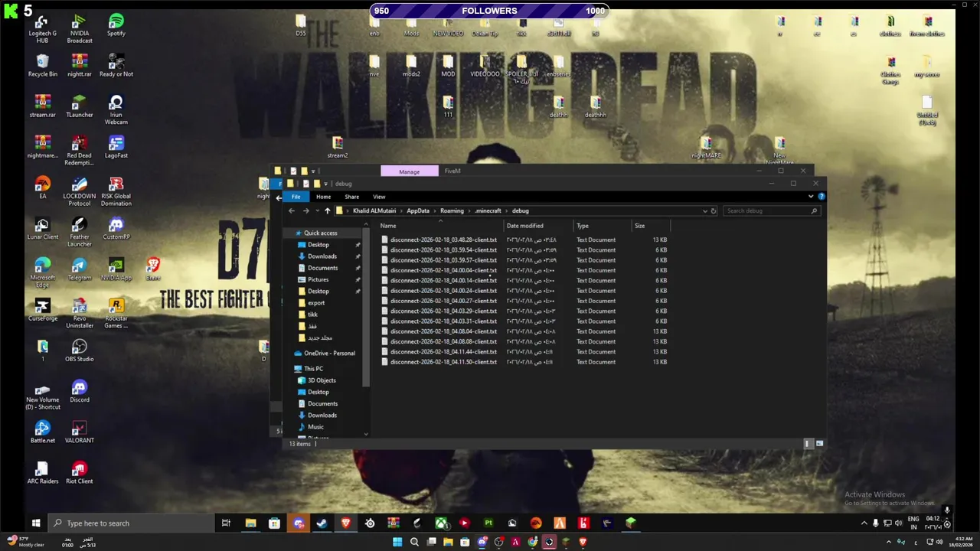Open NVIDIA Broadcast desktop icon
980x551 pixels.
click(80, 28)
